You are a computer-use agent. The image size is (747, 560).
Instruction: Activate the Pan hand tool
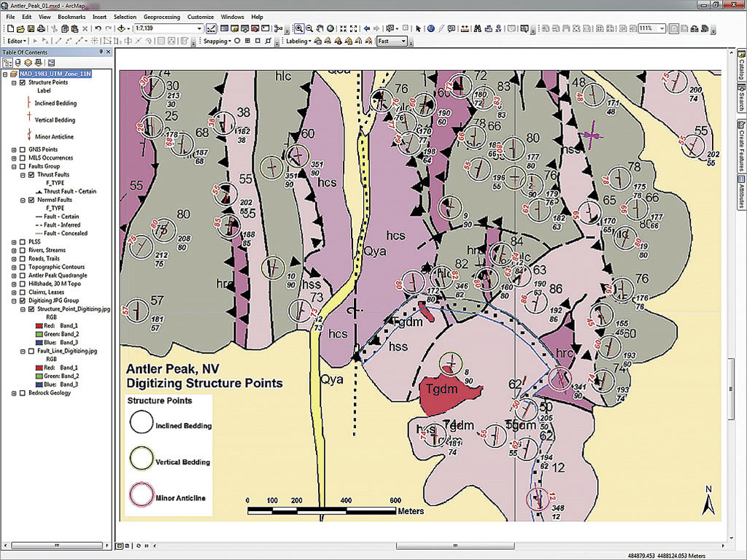click(320, 29)
